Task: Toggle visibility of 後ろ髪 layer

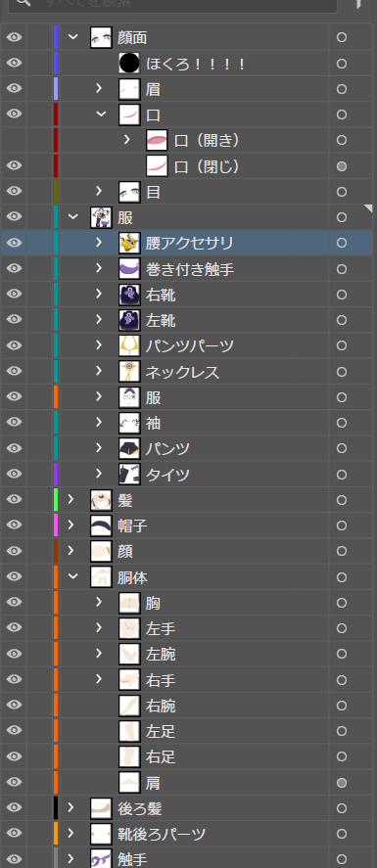Action: 15,807
